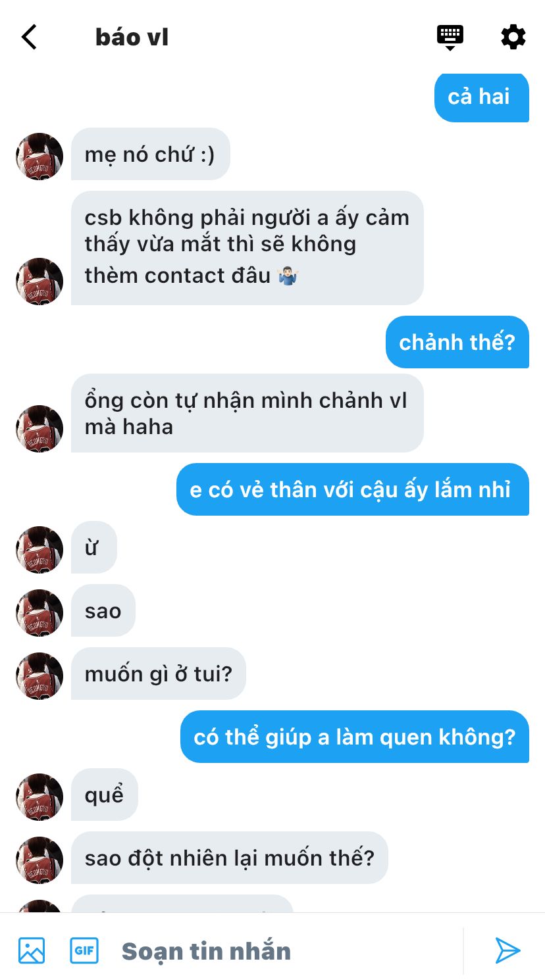Tap the "có thể giúp a làm quen không?" bubble
This screenshot has width=545, height=980.
coord(355,737)
